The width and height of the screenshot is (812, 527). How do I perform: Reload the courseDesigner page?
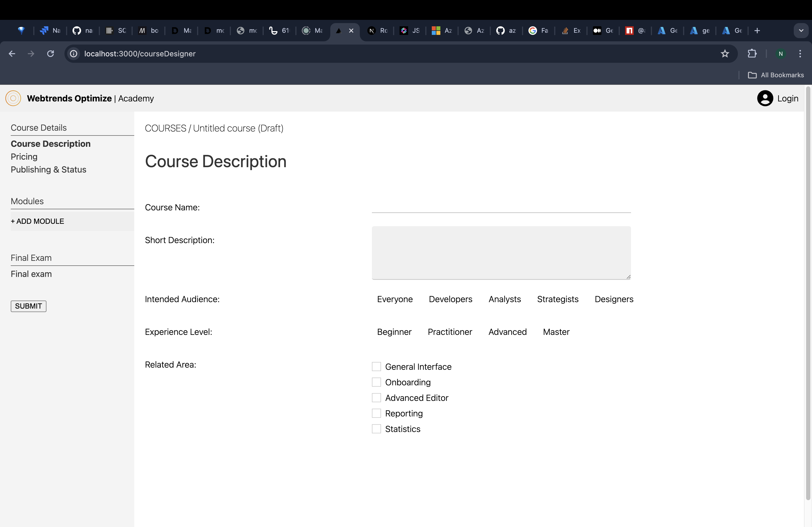[50, 53]
